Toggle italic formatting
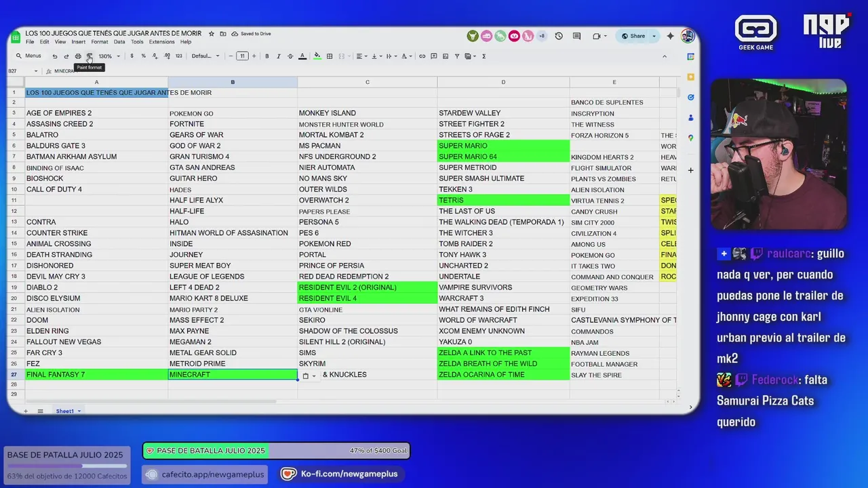 (278, 56)
